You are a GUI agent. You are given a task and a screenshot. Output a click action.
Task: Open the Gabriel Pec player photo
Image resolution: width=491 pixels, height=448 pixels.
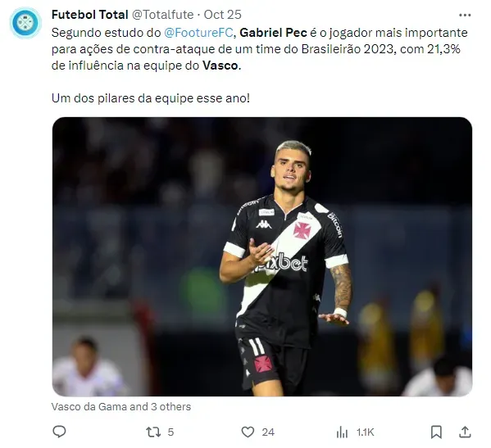[262, 256]
